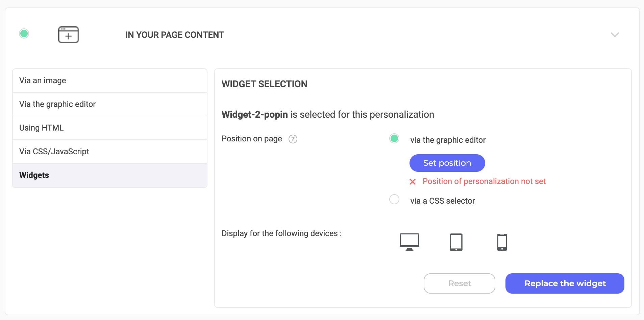Screen dimensions: 644x320
Task: Click the Set position button
Action: 447,163
